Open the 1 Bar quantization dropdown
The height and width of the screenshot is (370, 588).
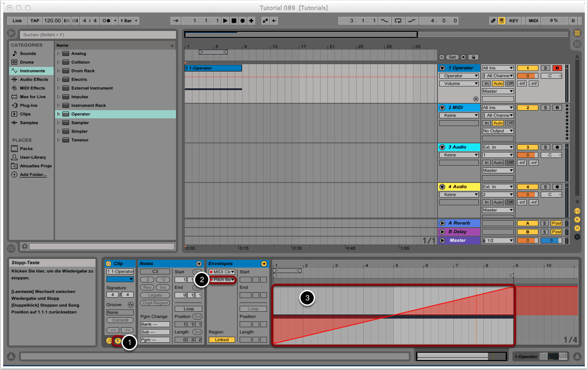(129, 21)
